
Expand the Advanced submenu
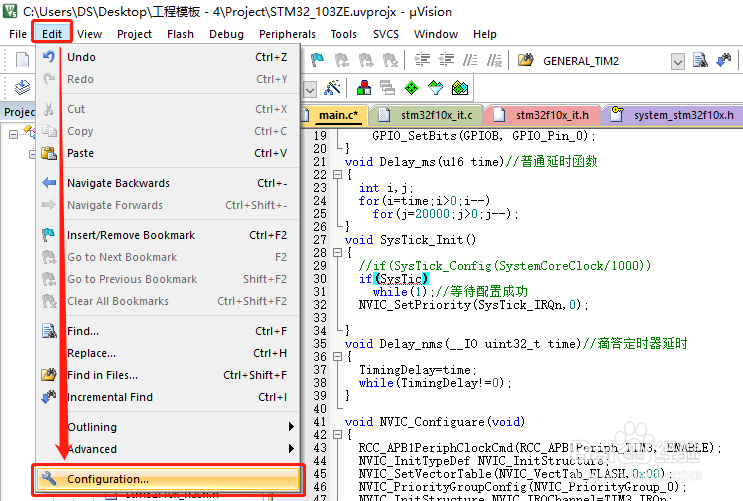pyautogui.click(x=168, y=449)
